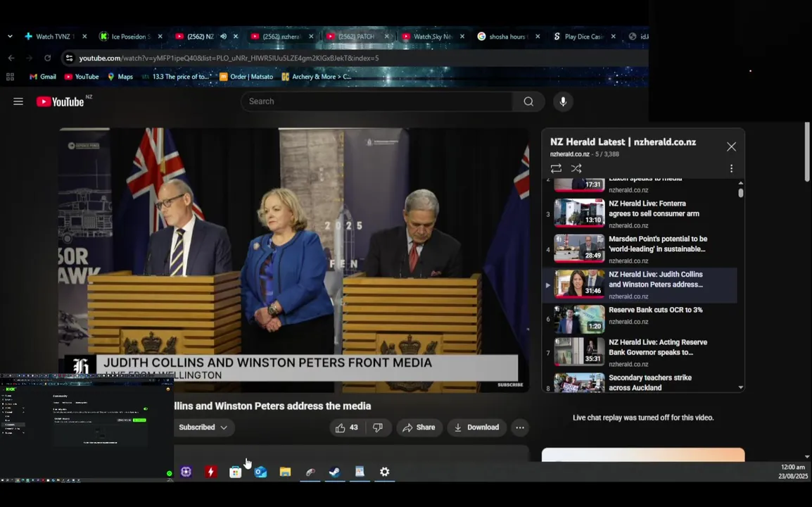Image resolution: width=812 pixels, height=507 pixels.
Task: Open Marsden Point's potential video title
Action: [x=658, y=244]
